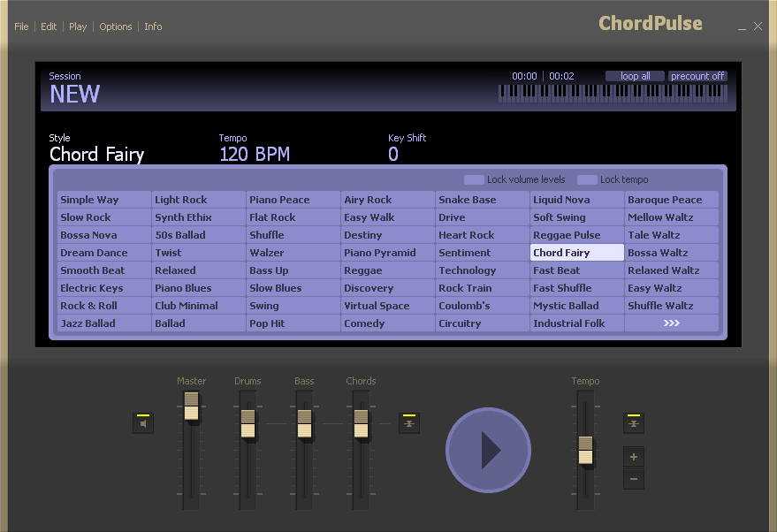The width and height of the screenshot is (777, 532).
Task: Toggle the loop all mode
Action: coord(635,76)
